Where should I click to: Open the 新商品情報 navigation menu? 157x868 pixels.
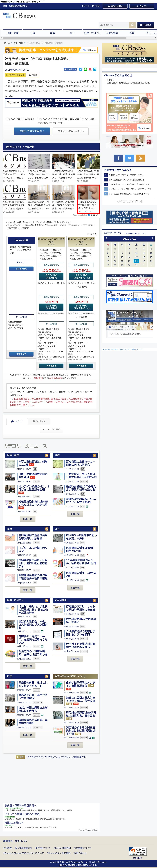(x=112, y=33)
